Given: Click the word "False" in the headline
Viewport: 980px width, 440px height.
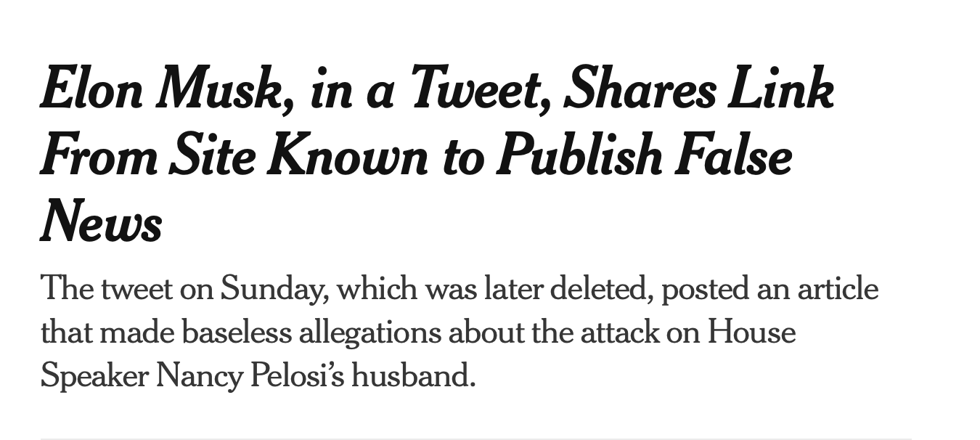Looking at the screenshot, I should click(732, 155).
